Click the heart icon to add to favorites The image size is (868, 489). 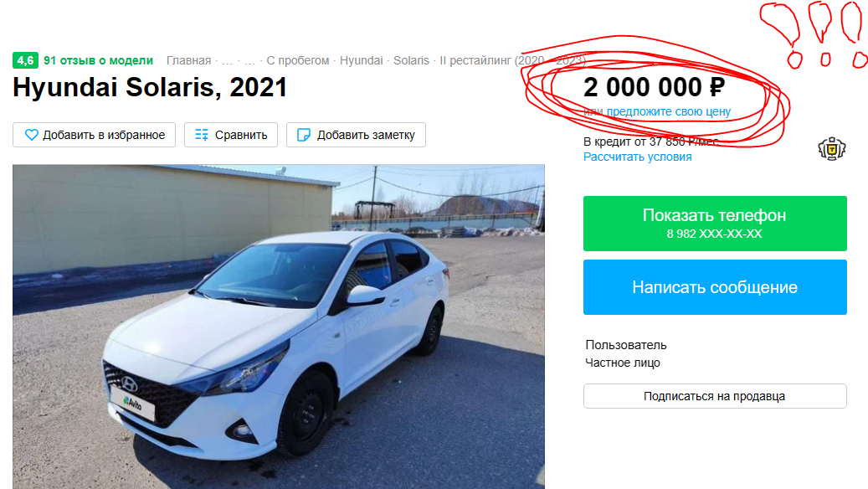click(x=32, y=134)
